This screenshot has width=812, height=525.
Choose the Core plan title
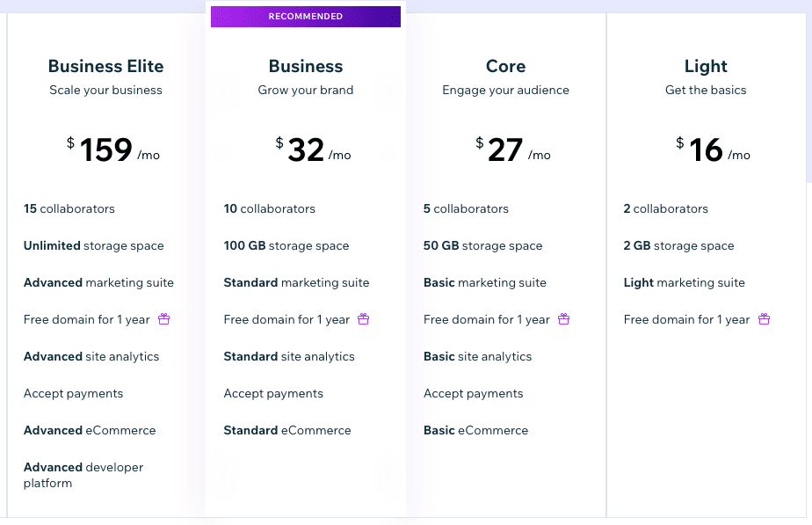505,66
